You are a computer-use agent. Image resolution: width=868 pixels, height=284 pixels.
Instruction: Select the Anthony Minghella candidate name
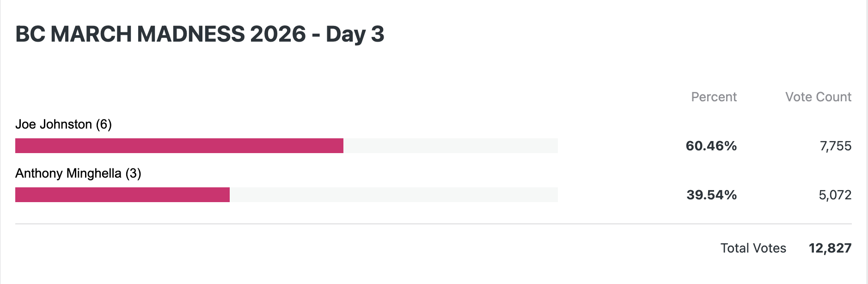68,173
